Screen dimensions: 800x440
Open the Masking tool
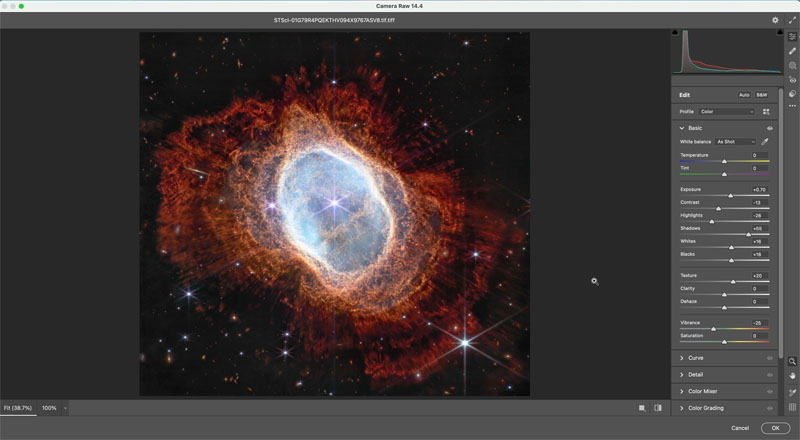point(792,65)
